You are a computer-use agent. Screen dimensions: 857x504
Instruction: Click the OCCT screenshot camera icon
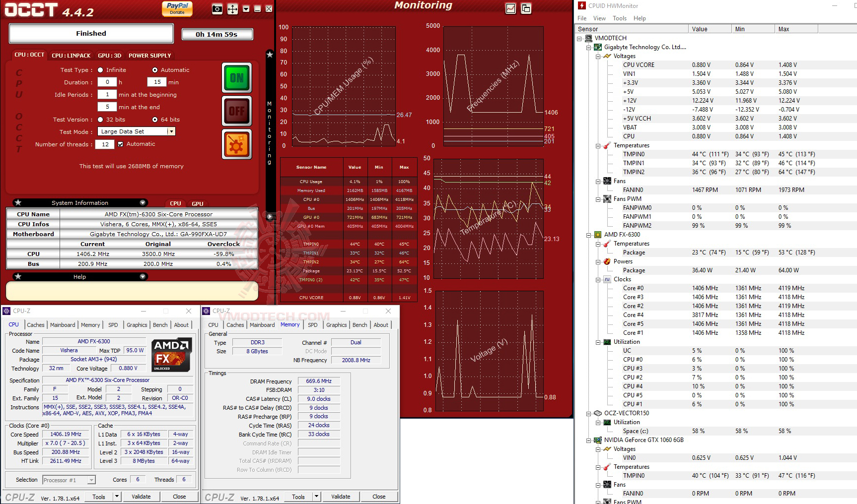[217, 9]
